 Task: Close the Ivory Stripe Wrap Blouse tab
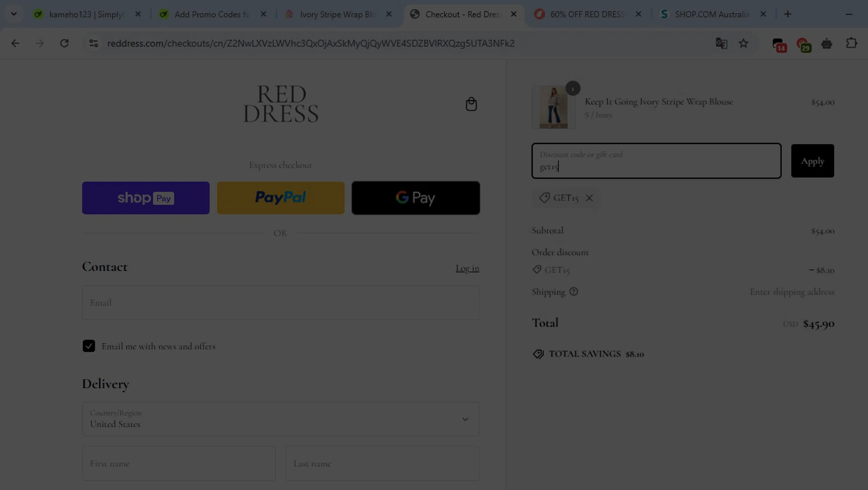389,14
